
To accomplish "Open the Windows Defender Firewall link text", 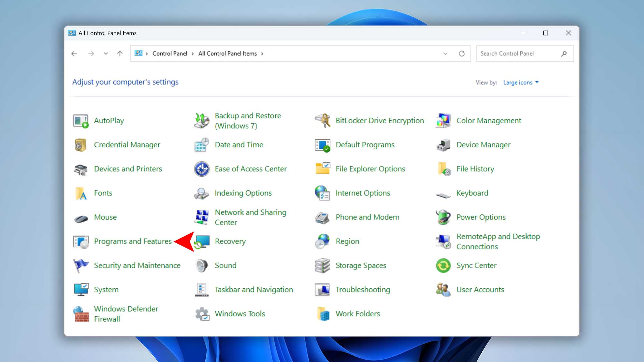I will pyautogui.click(x=126, y=314).
